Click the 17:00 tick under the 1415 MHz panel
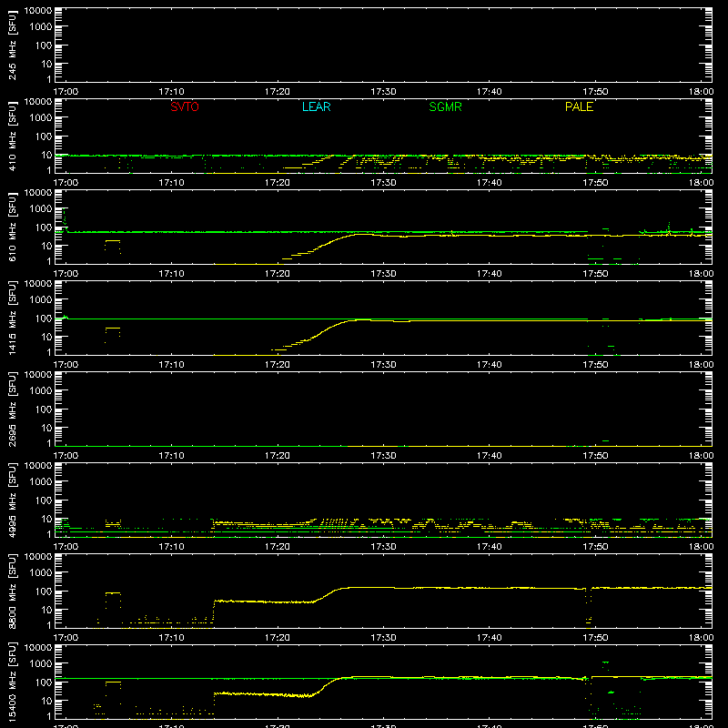 point(66,365)
